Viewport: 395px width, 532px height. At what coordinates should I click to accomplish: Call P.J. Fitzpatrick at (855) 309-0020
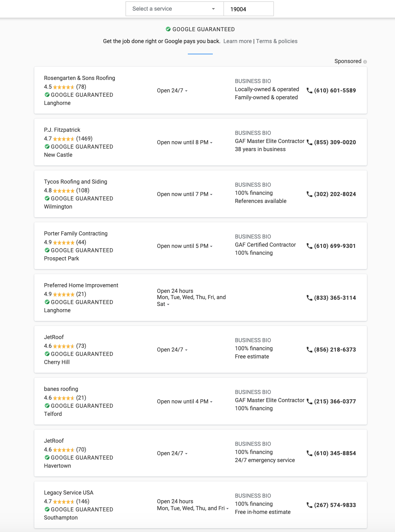coord(335,142)
